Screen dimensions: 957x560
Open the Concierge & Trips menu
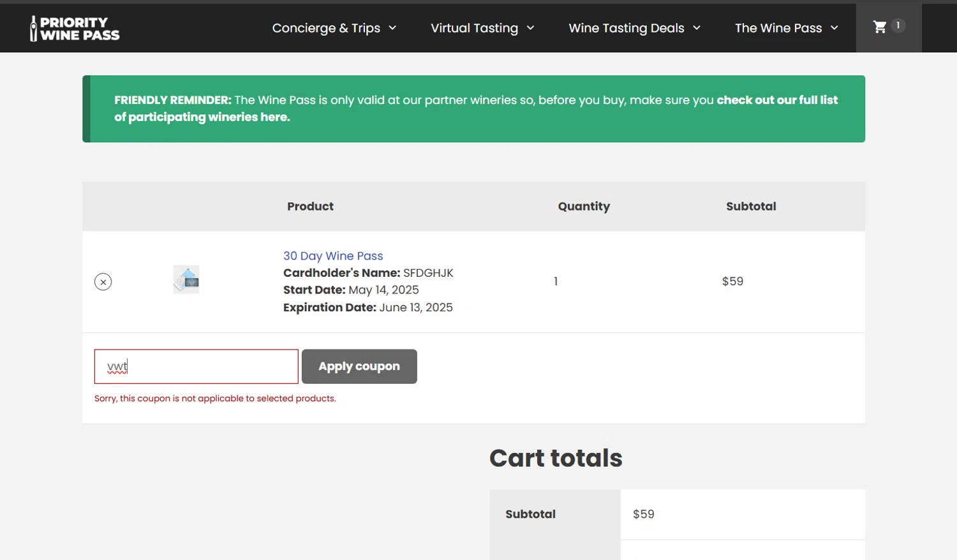326,28
